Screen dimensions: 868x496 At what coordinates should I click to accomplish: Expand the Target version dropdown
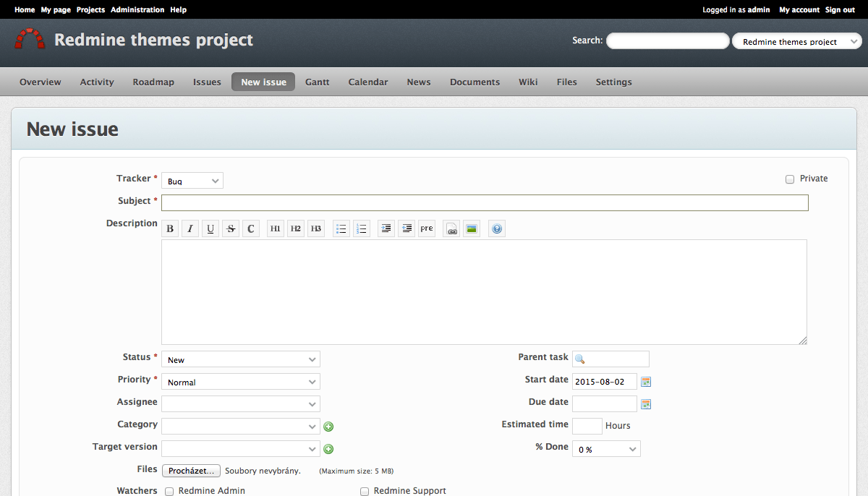tap(241, 449)
